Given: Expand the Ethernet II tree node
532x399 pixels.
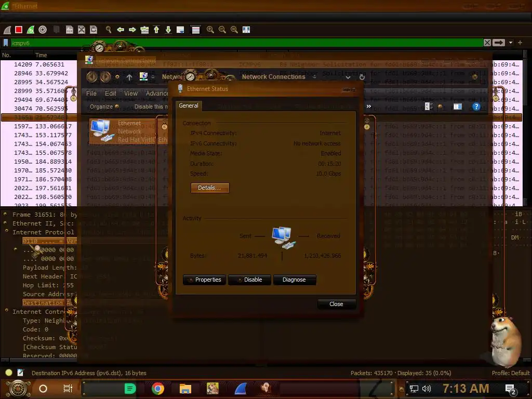Looking at the screenshot, I should point(5,223).
